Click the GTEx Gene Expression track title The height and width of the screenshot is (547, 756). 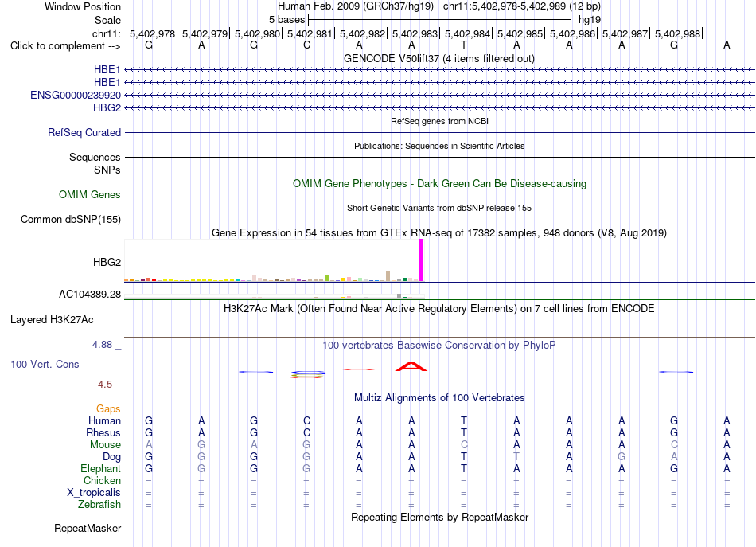tap(439, 233)
